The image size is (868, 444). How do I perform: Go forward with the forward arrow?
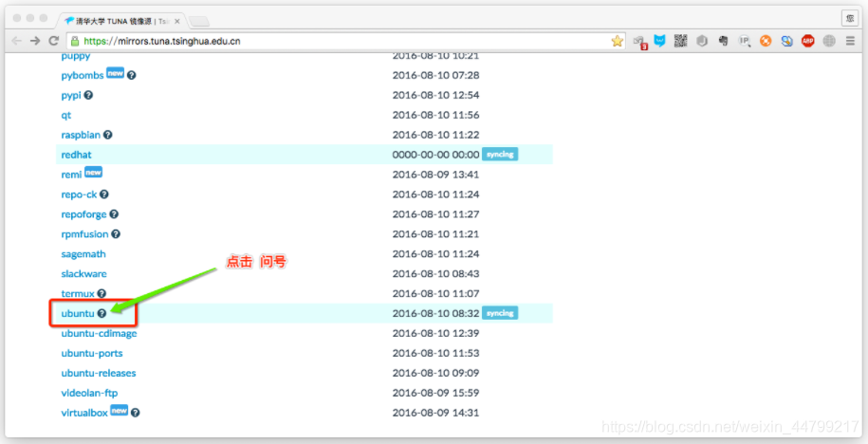point(35,41)
